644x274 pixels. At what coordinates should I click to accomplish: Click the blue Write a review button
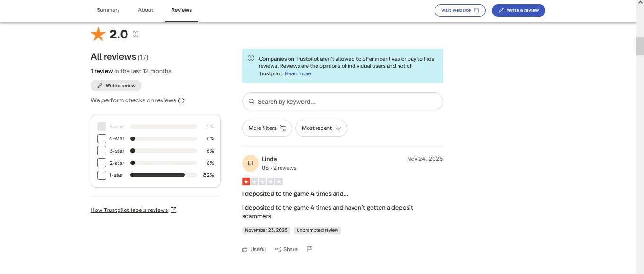click(518, 10)
